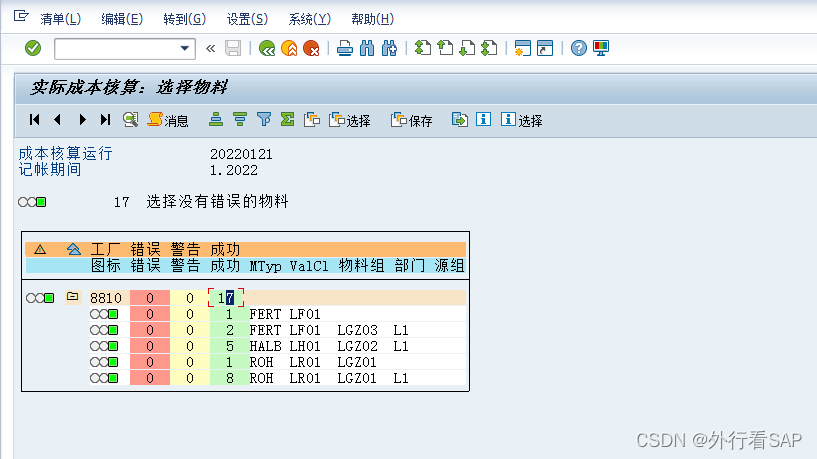
Task: Open the 帮助(H) menu
Action: (x=373, y=19)
